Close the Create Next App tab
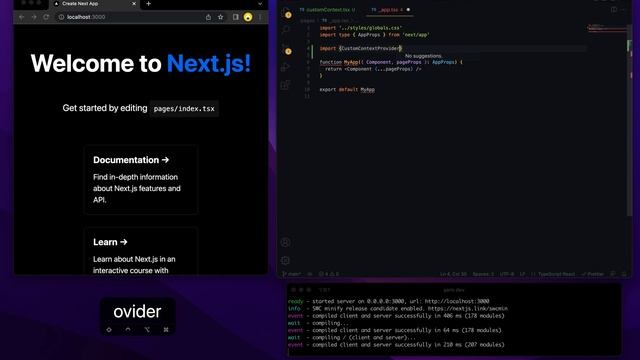The height and width of the screenshot is (360, 640). pos(134,4)
